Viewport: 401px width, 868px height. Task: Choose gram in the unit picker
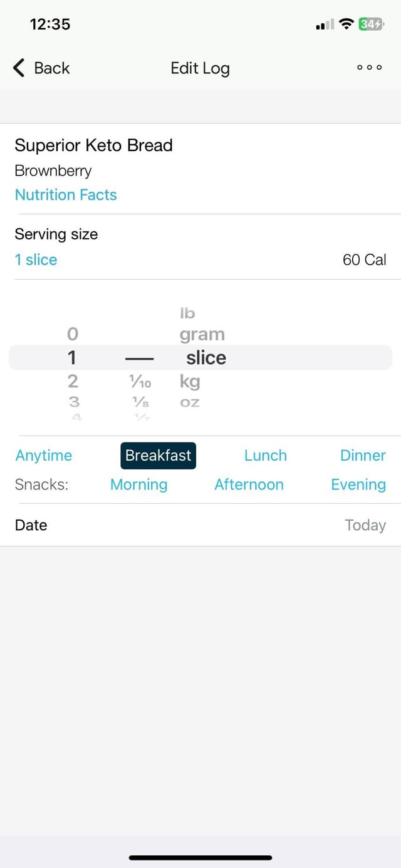(202, 335)
